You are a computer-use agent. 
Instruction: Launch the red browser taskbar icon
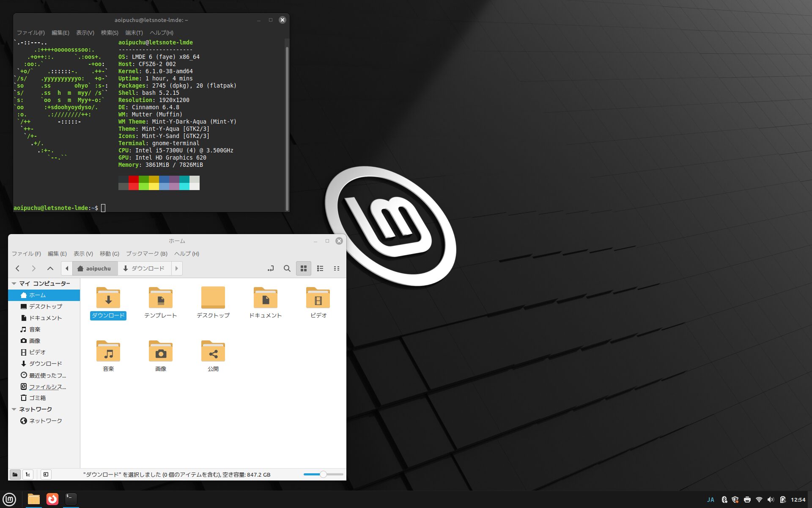pyautogui.click(x=52, y=500)
